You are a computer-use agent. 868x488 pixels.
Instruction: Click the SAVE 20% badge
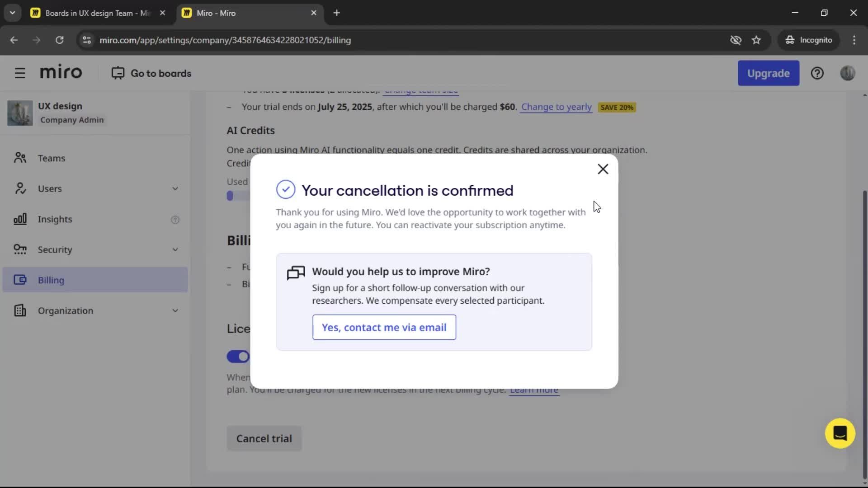point(617,108)
